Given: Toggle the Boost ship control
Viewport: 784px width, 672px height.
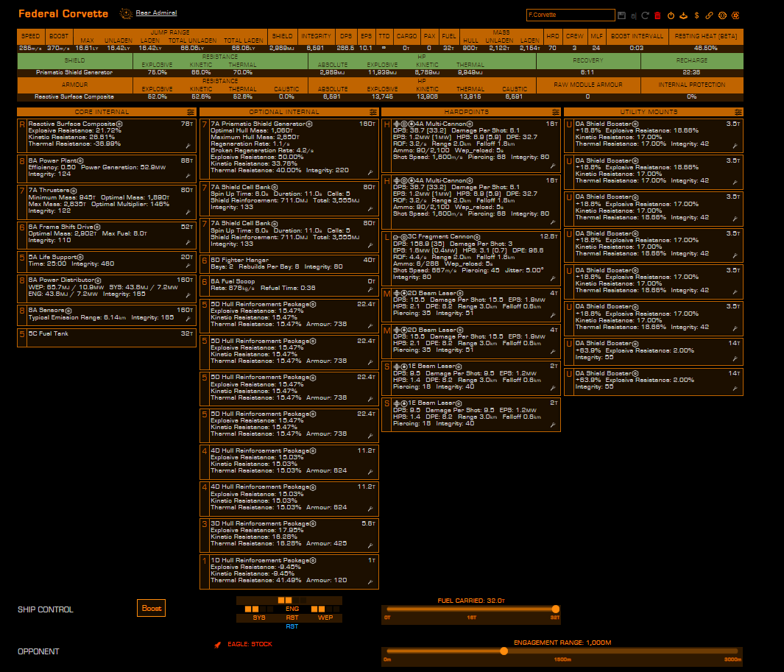Looking at the screenshot, I should (x=151, y=608).
